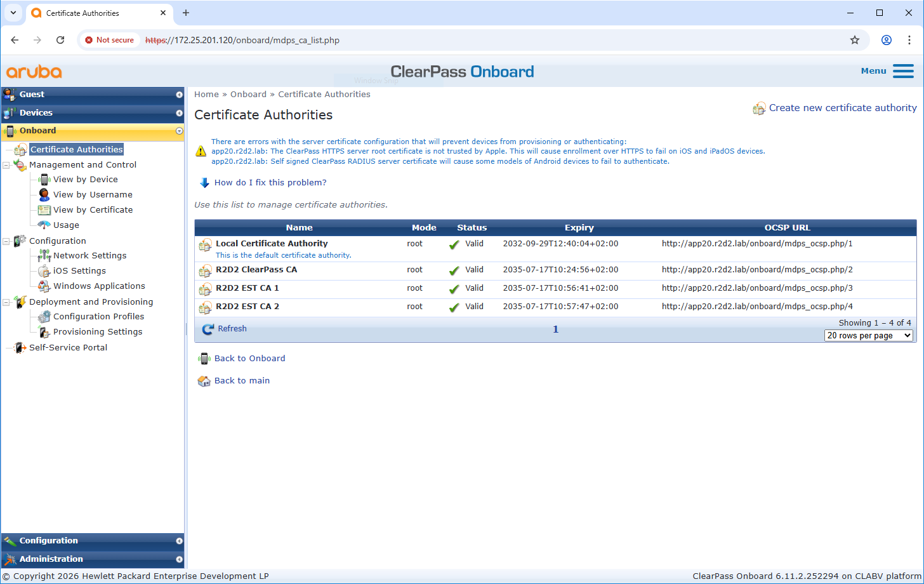Screen dimensions: 924x584
Task: Open the rows per page dropdown
Action: pos(868,335)
